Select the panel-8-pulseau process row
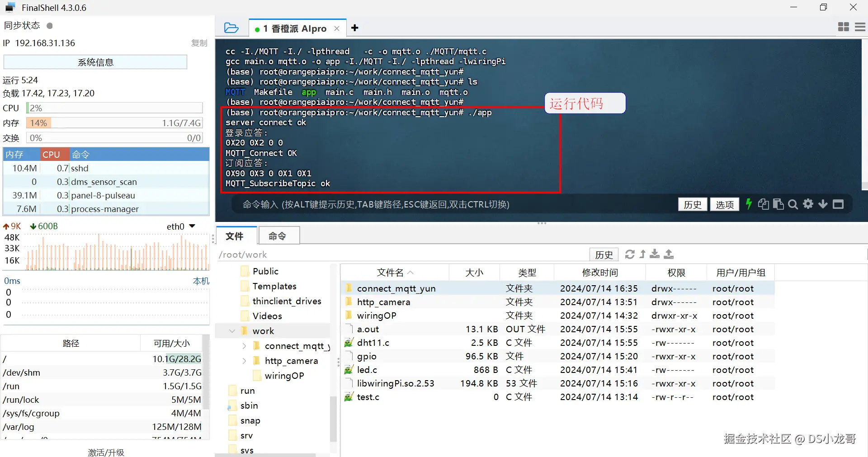The image size is (868, 457). point(106,195)
